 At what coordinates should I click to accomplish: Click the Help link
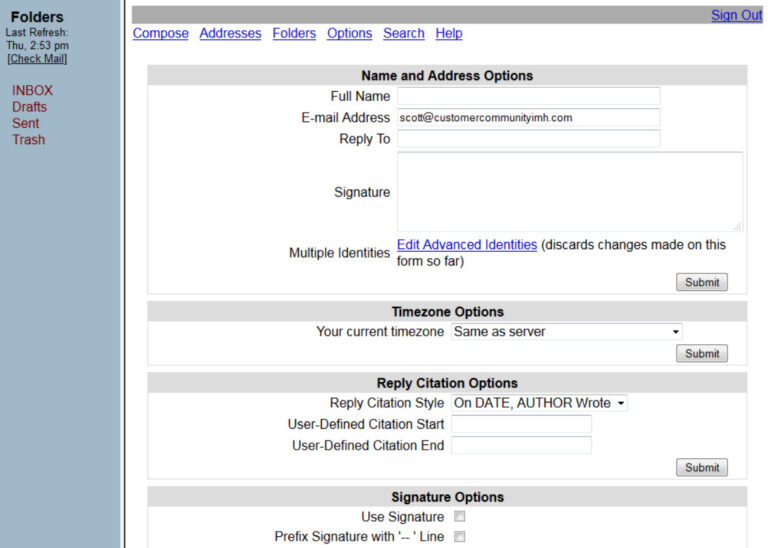tap(449, 33)
